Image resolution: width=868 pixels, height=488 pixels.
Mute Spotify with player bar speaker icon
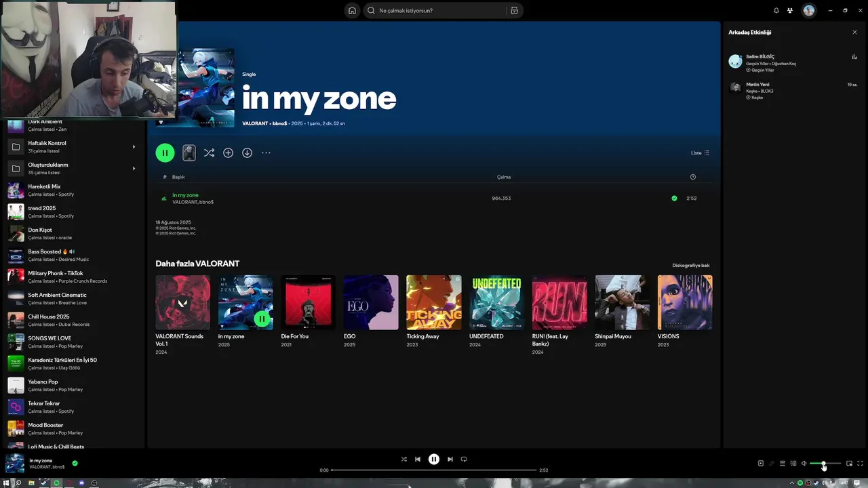tap(804, 464)
